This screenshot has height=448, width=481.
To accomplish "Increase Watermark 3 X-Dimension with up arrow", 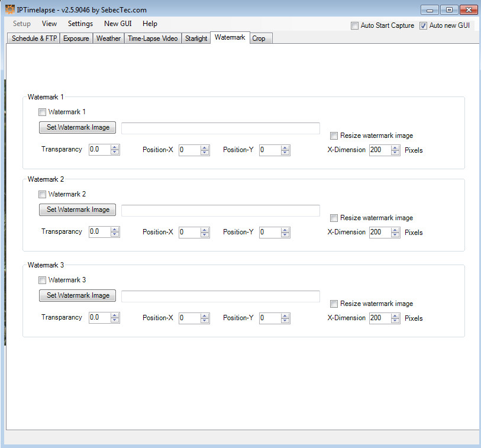I will coord(395,316).
